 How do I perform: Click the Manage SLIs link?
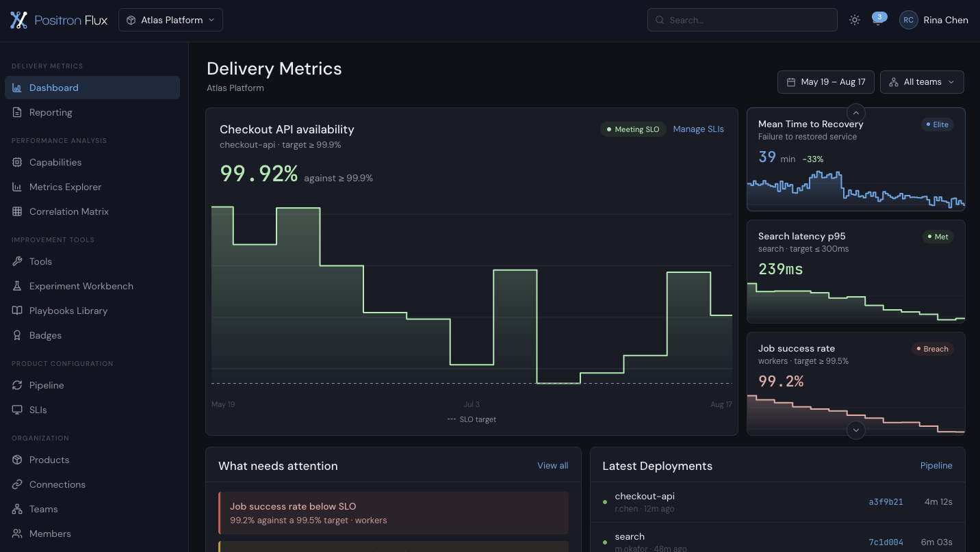(698, 129)
